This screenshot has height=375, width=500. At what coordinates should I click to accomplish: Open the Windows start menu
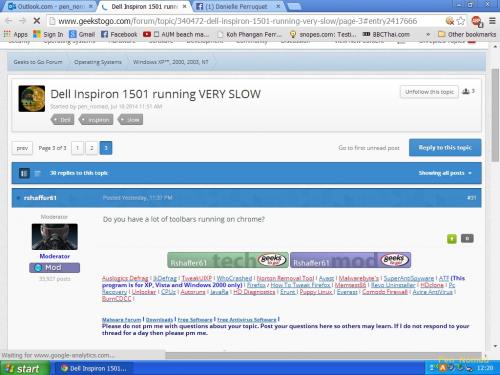point(24,368)
